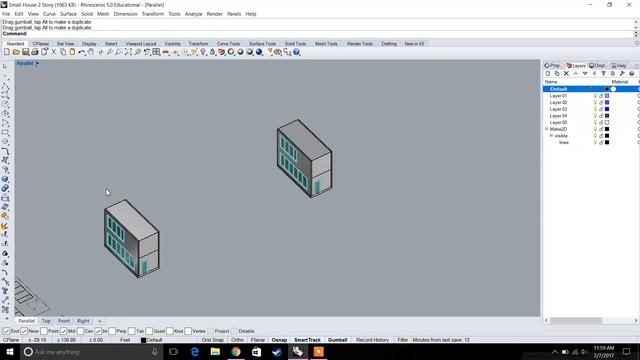Image resolution: width=640 pixels, height=360 pixels.
Task: Open Chrome from the Windows taskbar
Action: 236,352
